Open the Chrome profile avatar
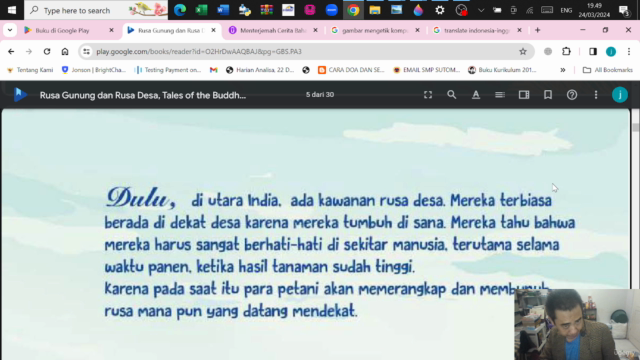 coord(611,51)
